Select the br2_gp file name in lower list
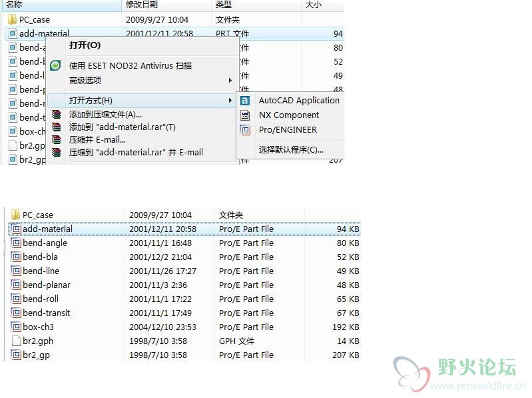 (37, 355)
